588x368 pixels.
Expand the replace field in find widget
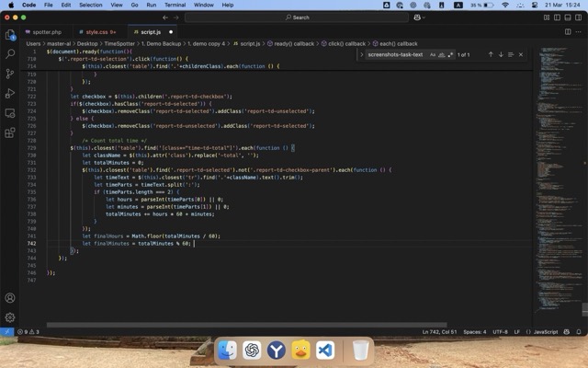[x=361, y=54]
